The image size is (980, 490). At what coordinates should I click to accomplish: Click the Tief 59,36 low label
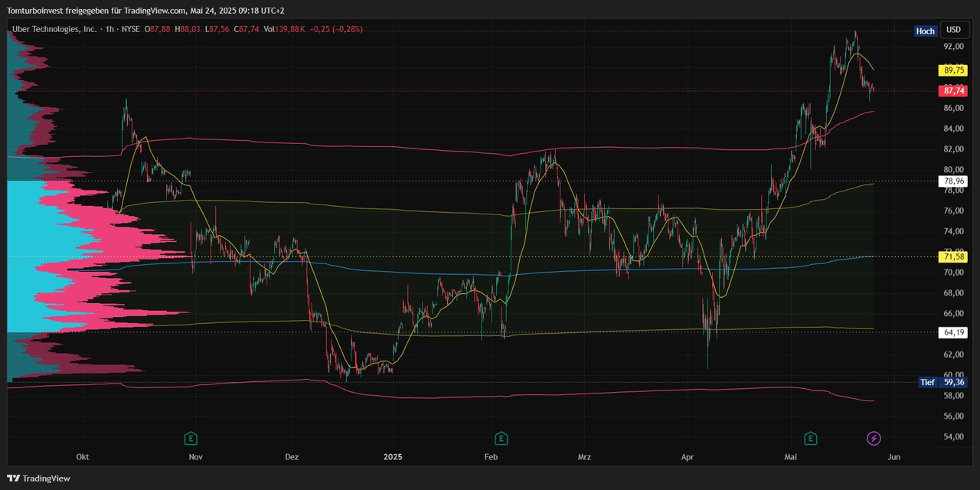coord(943,382)
